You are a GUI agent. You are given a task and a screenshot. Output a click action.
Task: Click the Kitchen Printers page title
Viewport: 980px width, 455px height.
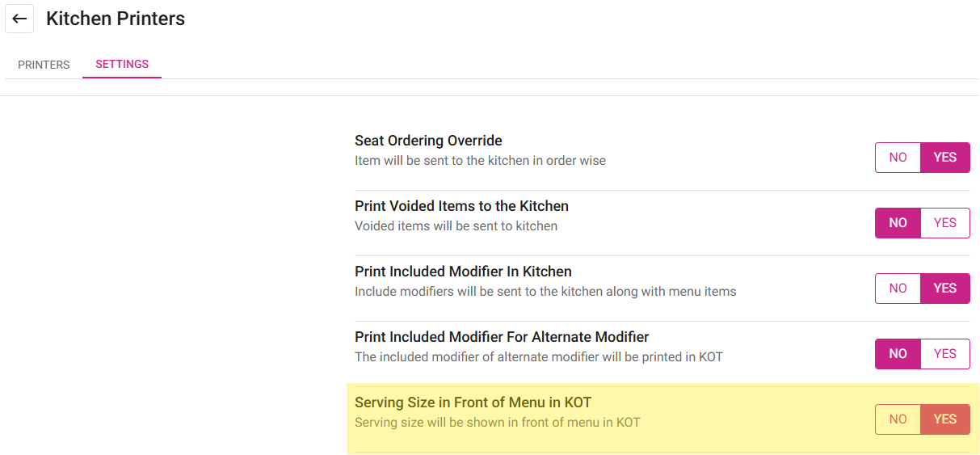coord(116,19)
